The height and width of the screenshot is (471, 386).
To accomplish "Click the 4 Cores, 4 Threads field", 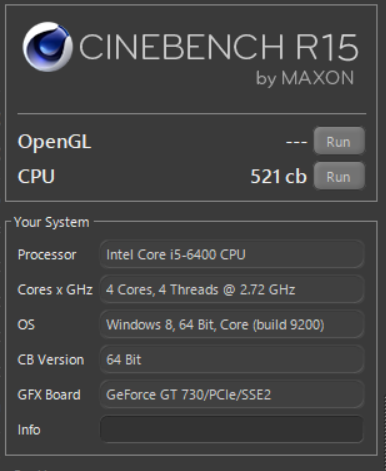I will click(232, 289).
